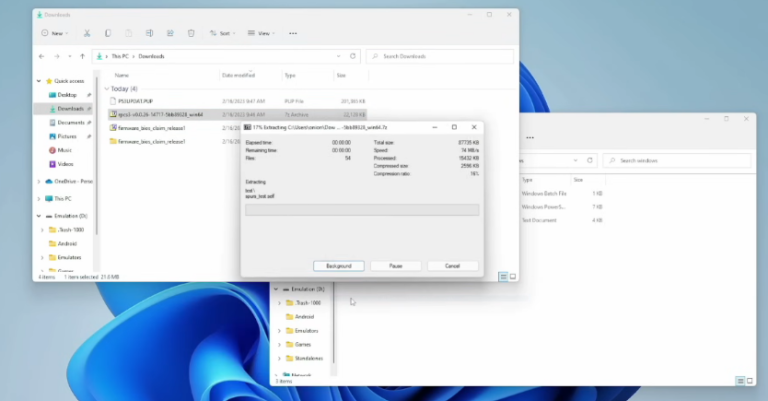Viewport: 768px width, 401px height.
Task: Click the extraction progress bar
Action: tap(362, 210)
